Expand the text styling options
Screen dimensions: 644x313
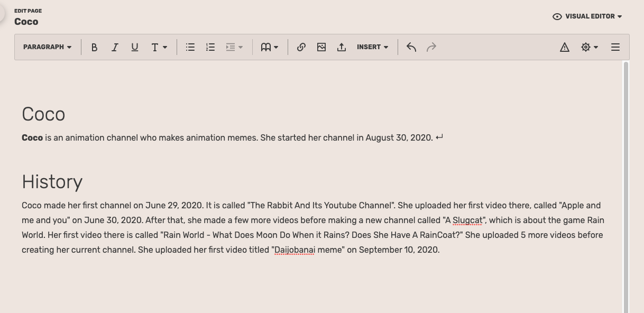click(x=159, y=47)
